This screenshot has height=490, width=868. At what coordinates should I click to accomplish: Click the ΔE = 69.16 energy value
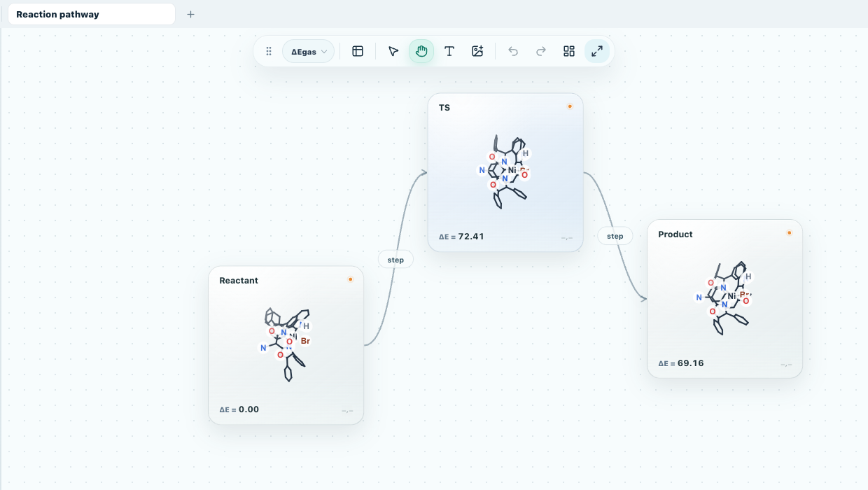pyautogui.click(x=681, y=363)
